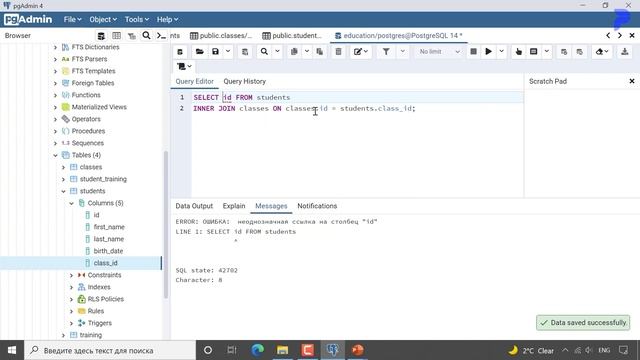This screenshot has height=360, width=640.
Task: Open the Notifications tab
Action: point(317,206)
